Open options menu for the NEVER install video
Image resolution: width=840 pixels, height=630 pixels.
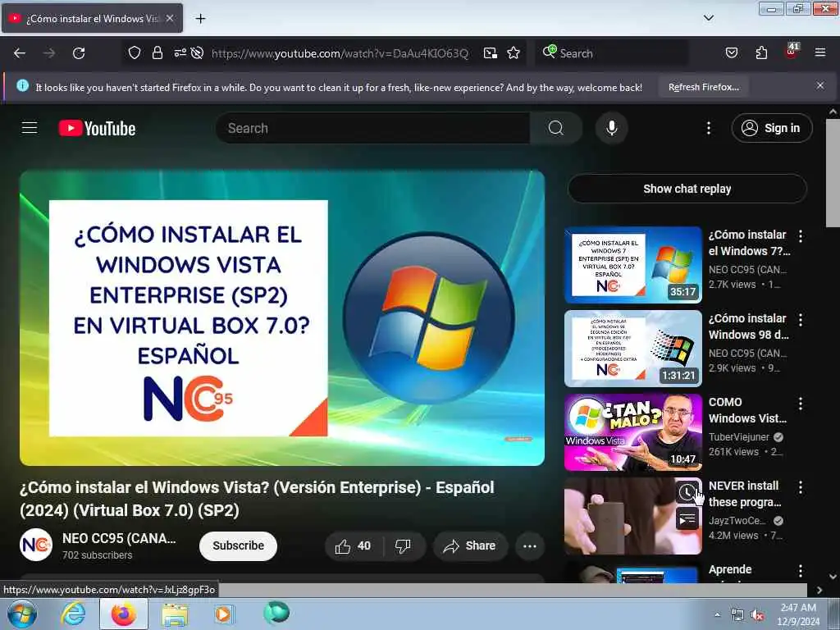pyautogui.click(x=801, y=487)
